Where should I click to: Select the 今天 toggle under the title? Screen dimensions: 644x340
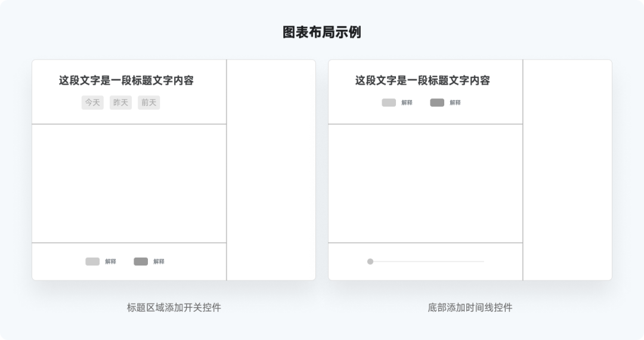click(x=92, y=103)
